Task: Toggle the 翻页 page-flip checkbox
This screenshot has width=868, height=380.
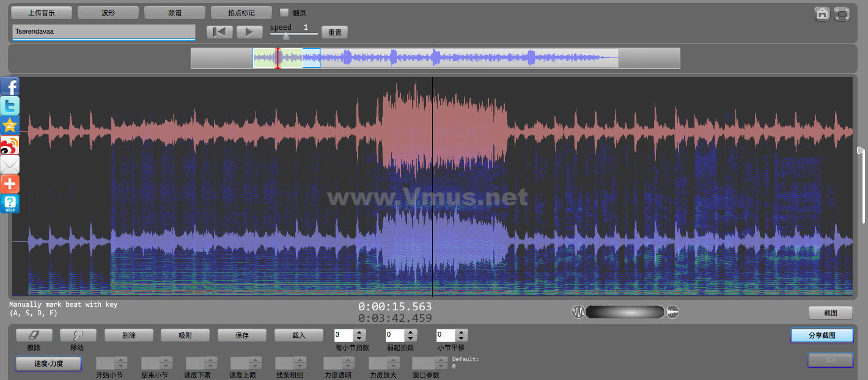Action: (284, 12)
